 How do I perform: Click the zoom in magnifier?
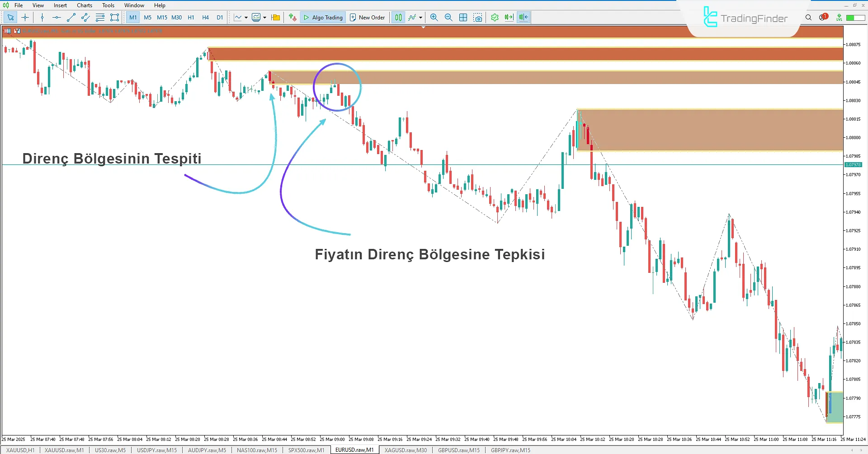point(434,18)
